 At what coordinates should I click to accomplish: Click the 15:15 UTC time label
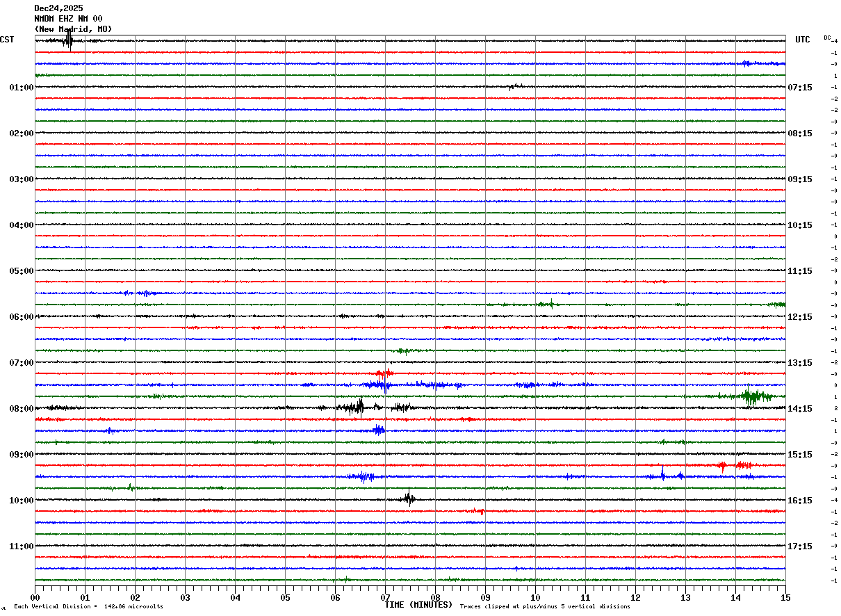[799, 455]
